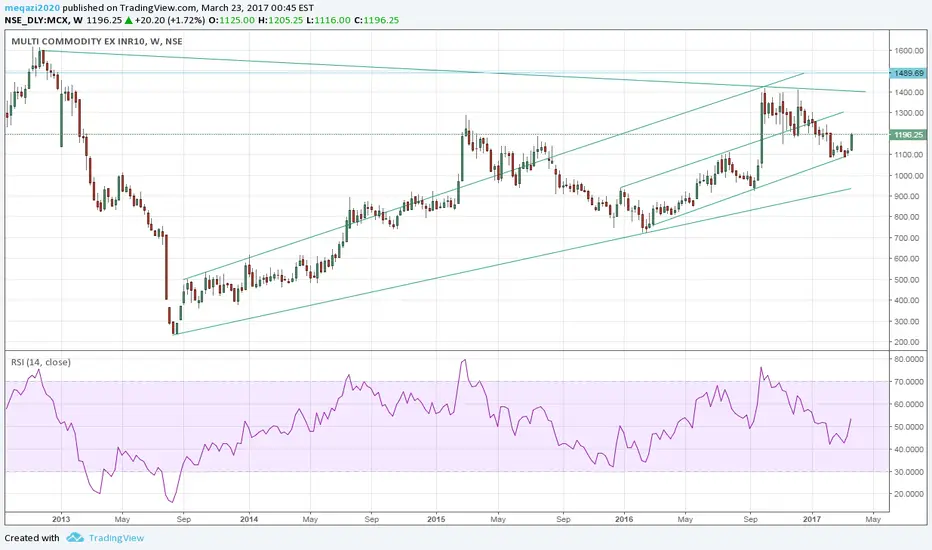Select the RSI (14, close) indicator label
The width and height of the screenshot is (932, 550).
pyautogui.click(x=41, y=362)
